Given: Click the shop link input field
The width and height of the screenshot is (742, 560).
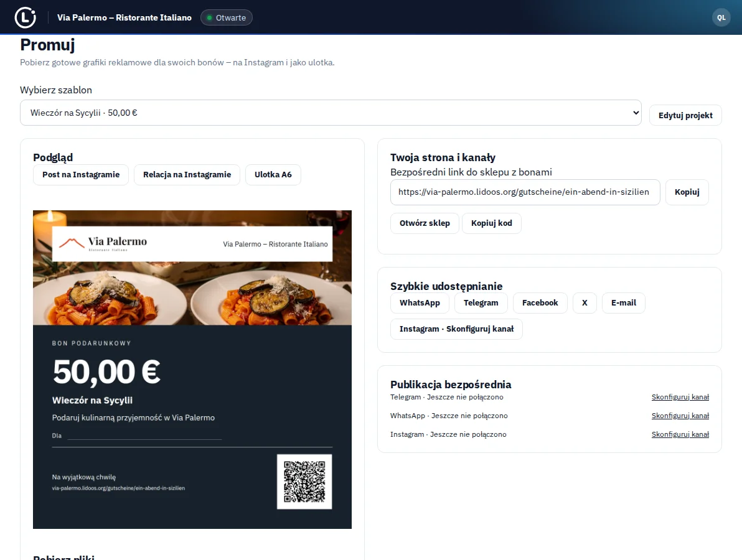Looking at the screenshot, I should (525, 192).
